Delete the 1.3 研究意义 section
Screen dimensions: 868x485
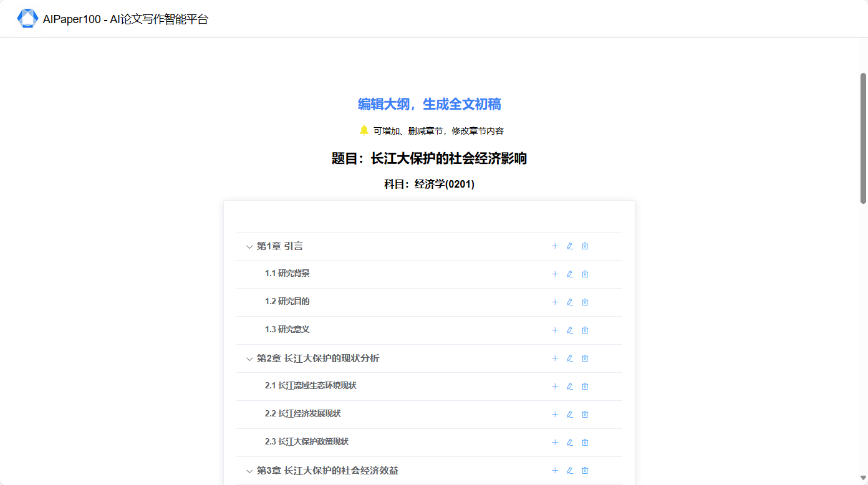tap(585, 330)
